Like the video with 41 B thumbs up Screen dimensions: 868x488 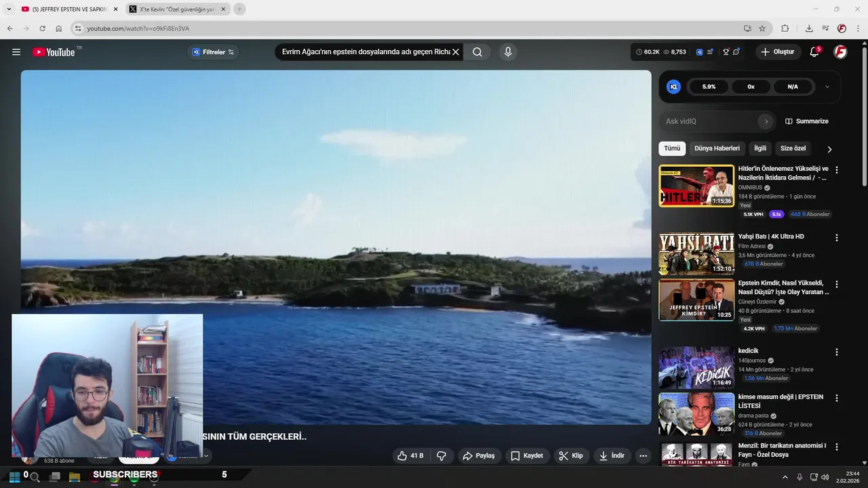coord(410,455)
